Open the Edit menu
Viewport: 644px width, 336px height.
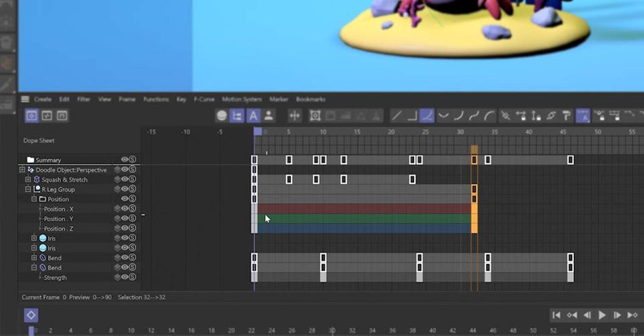click(64, 100)
